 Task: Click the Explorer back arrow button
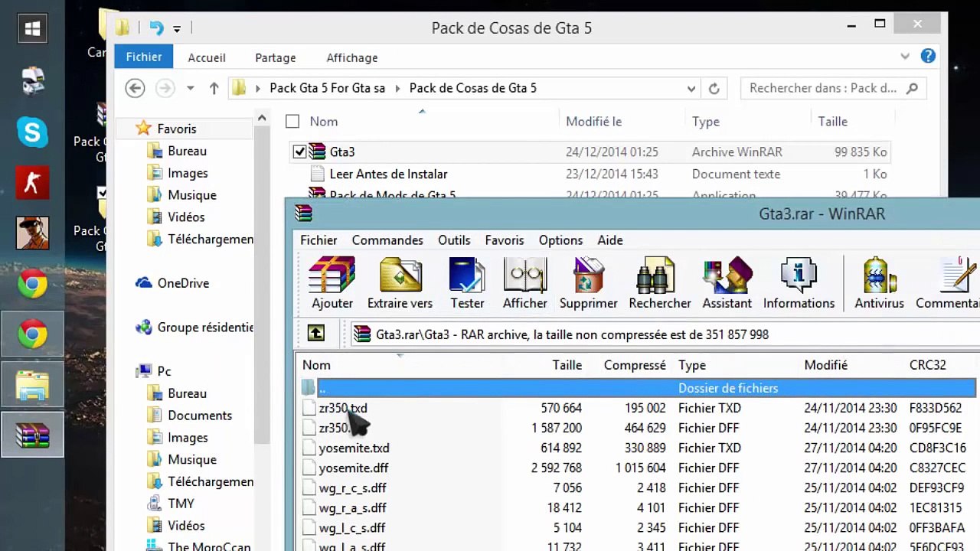(x=135, y=88)
